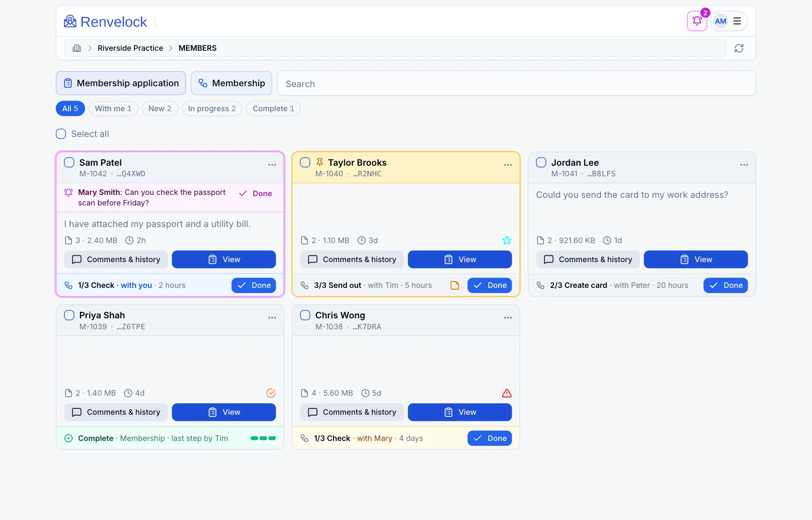
Task: Filter by Complete 1
Action: coord(273,109)
